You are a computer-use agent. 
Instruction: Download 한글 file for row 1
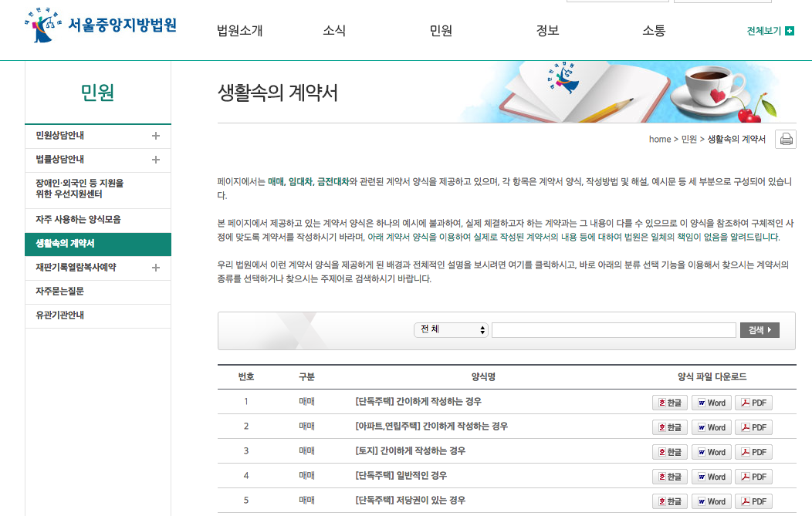pyautogui.click(x=669, y=403)
